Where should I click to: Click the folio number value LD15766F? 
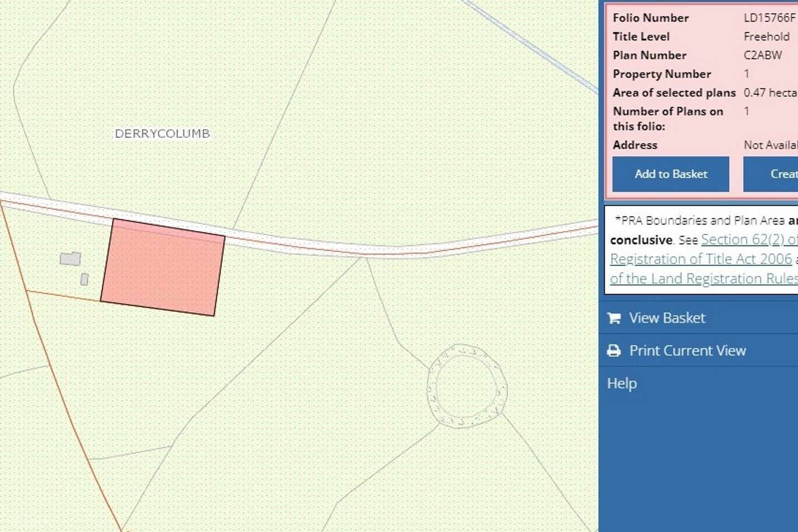tap(769, 18)
